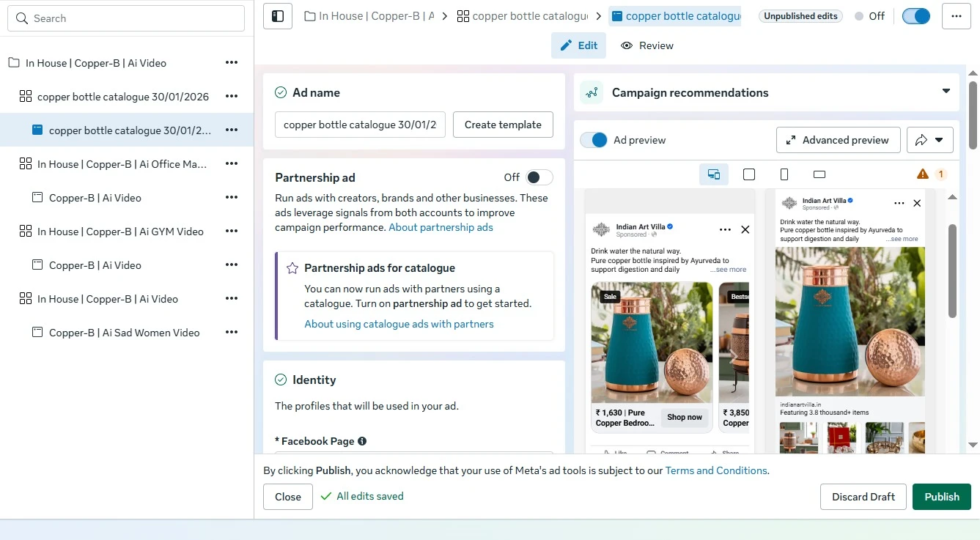Open About partnership ads link
The image size is (980, 540).
click(x=441, y=227)
